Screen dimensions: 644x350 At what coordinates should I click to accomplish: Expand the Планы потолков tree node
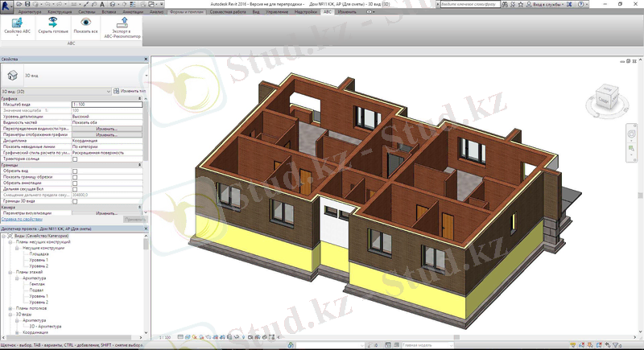click(x=10, y=308)
